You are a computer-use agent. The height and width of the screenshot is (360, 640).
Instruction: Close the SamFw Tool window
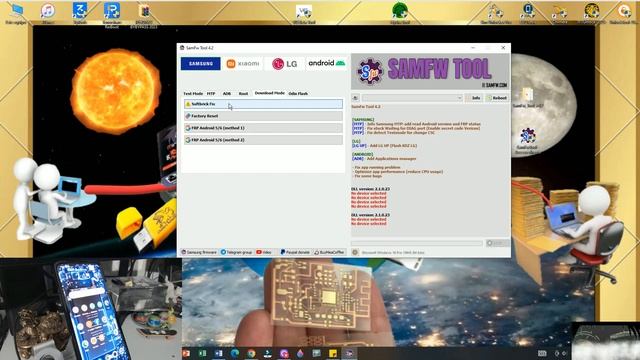point(503,48)
